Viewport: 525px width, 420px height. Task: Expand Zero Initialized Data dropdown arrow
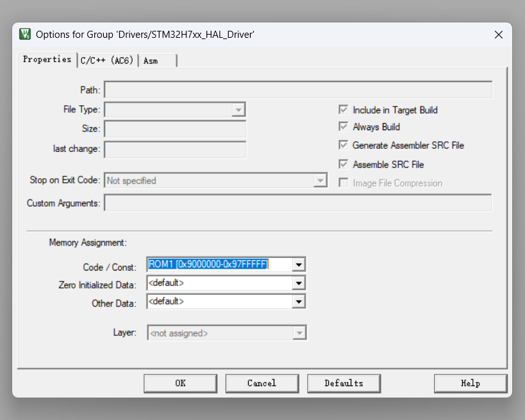(x=299, y=283)
